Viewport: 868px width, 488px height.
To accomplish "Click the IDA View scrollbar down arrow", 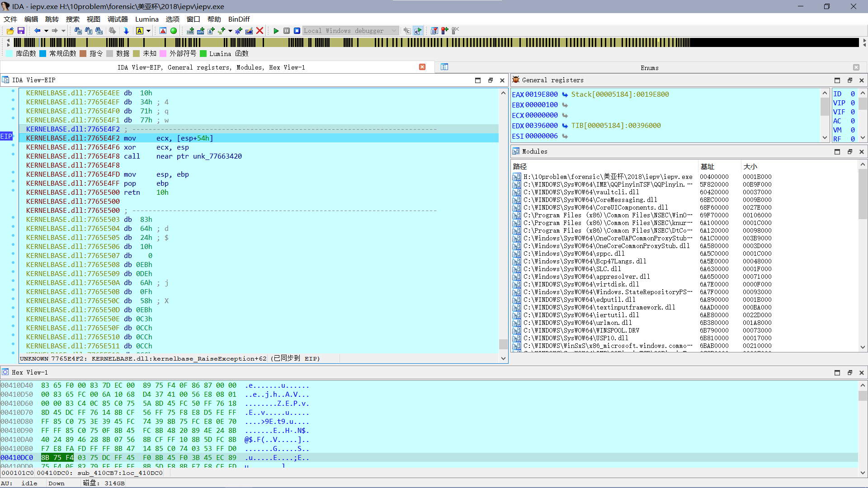I will coord(503,358).
